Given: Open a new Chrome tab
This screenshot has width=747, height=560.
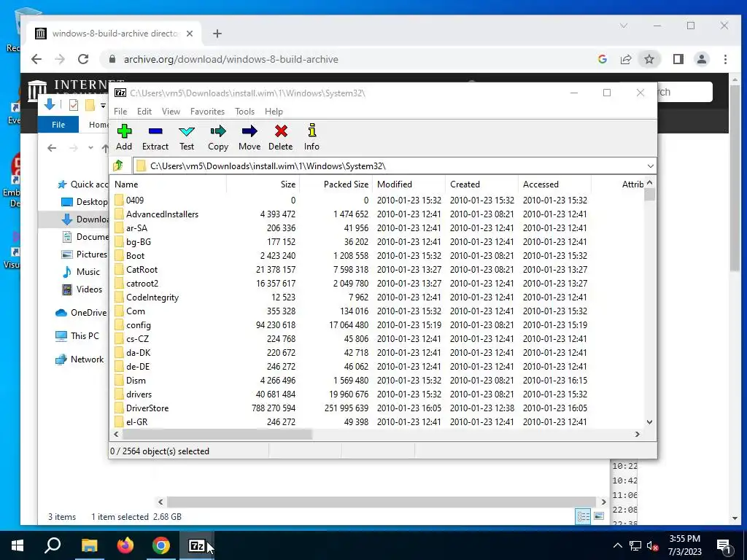Looking at the screenshot, I should coord(217,34).
